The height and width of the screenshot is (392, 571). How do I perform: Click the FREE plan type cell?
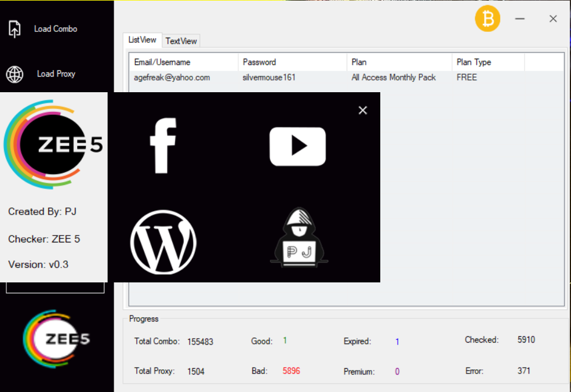coord(467,77)
